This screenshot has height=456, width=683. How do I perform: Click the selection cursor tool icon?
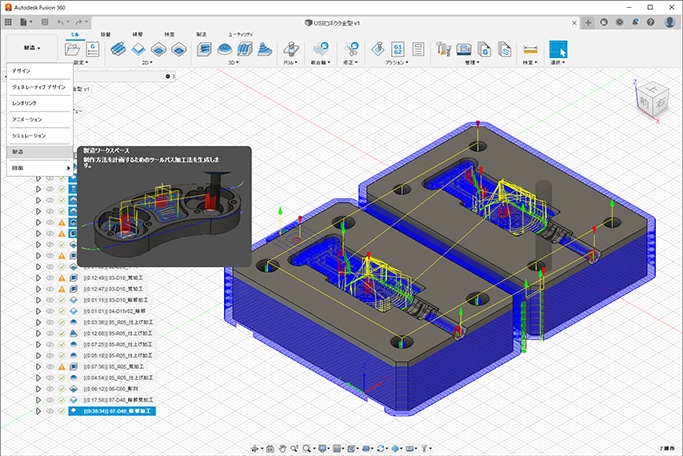click(558, 48)
